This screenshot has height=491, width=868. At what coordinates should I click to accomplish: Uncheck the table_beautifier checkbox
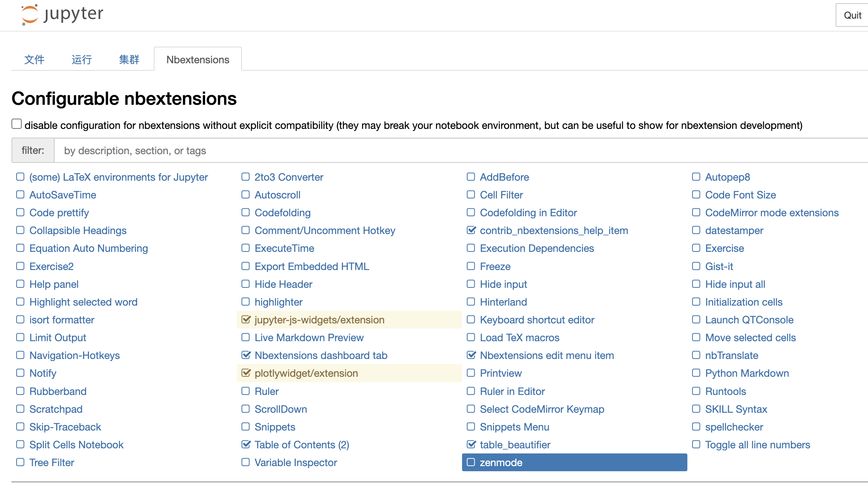471,444
